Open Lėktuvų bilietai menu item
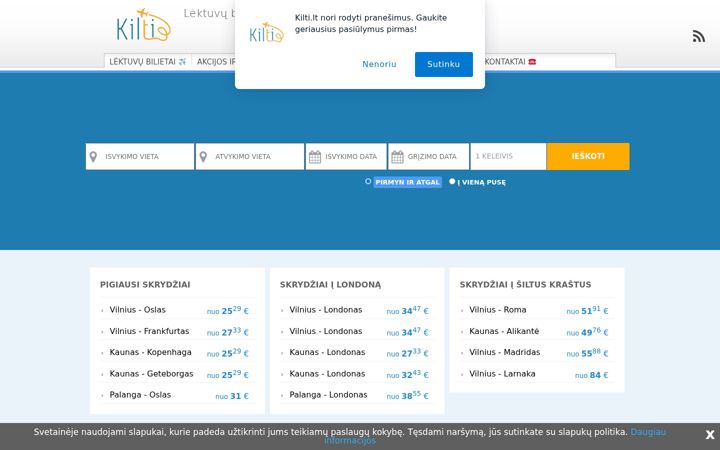This screenshot has height=450, width=720. tap(147, 62)
